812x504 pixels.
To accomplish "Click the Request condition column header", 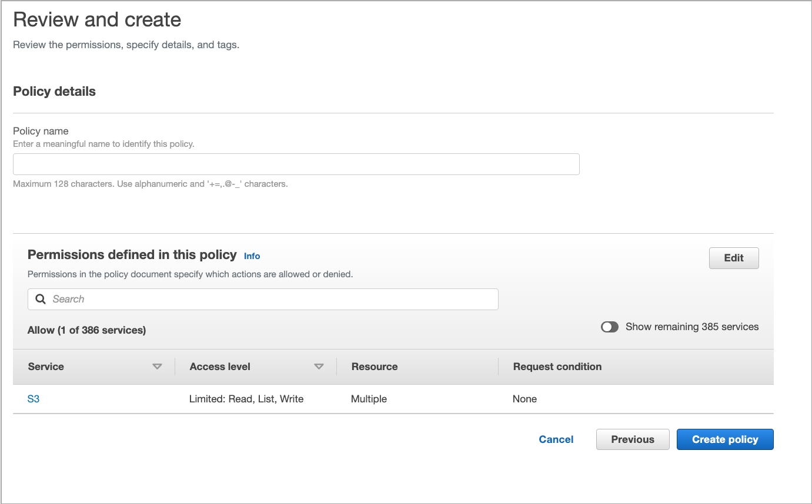I will [x=557, y=366].
